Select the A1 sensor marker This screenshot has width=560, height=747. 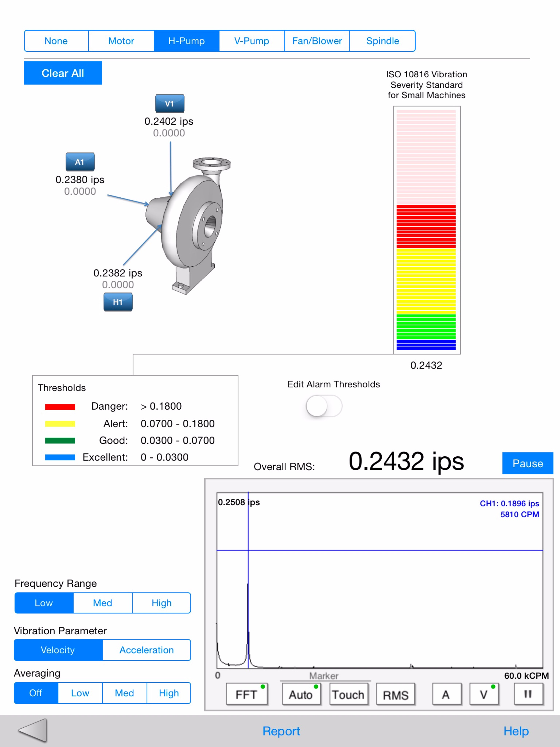click(80, 161)
